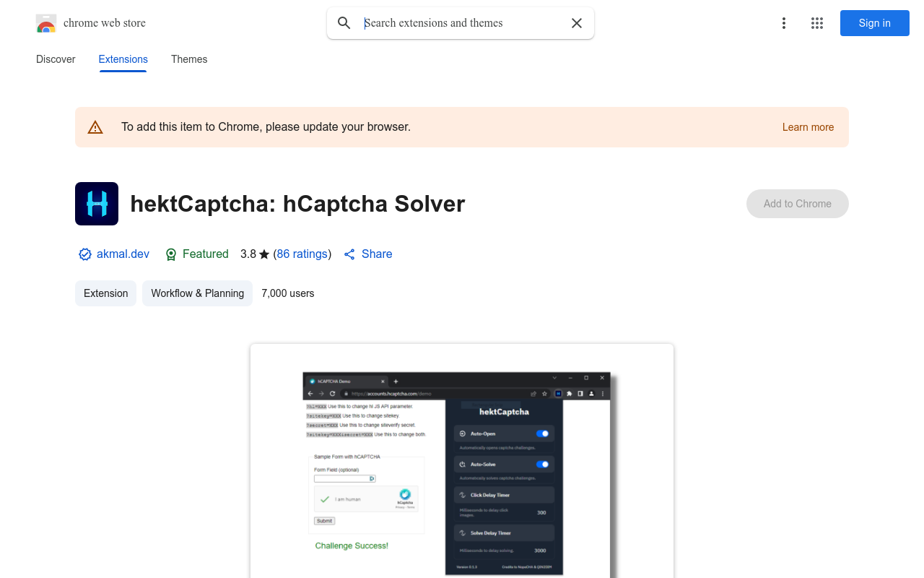Click the verified publisher badge beside akmal.dev

tap(84, 254)
